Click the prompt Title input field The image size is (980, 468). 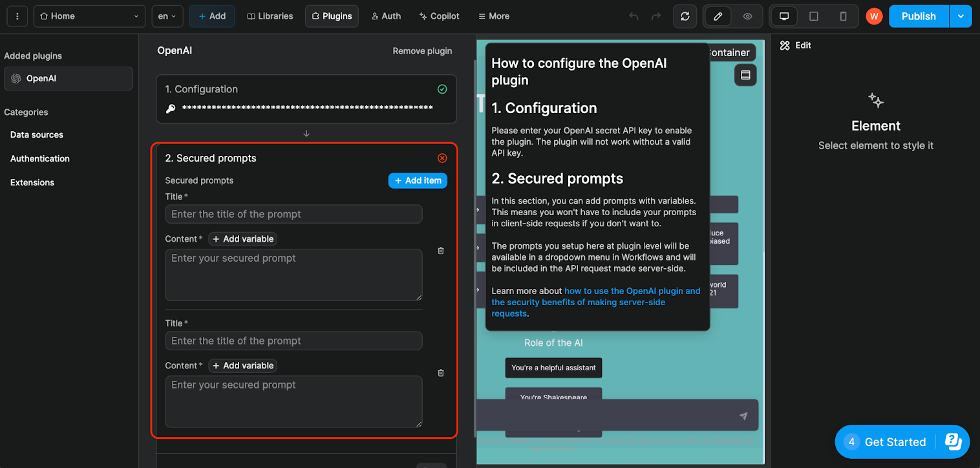click(293, 214)
